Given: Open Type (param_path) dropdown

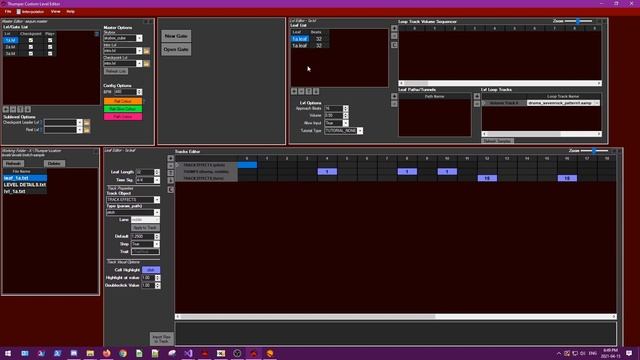Looking at the screenshot, I should pos(157,213).
